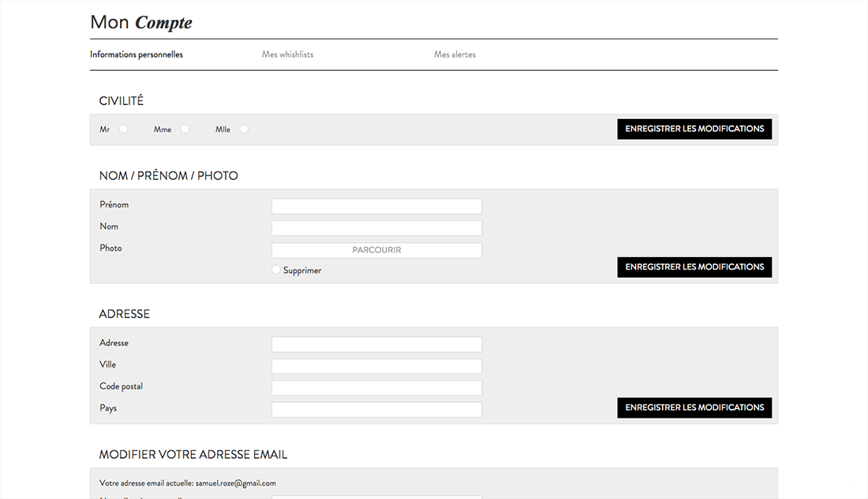868x499 pixels.
Task: Click the Parcourir photo upload button
Action: click(376, 250)
